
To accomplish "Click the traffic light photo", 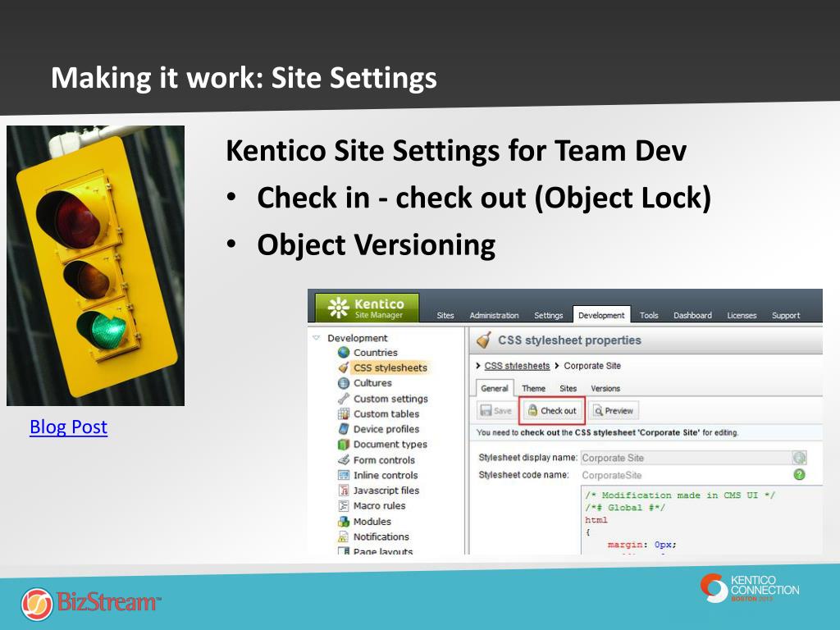I will pos(95,266).
